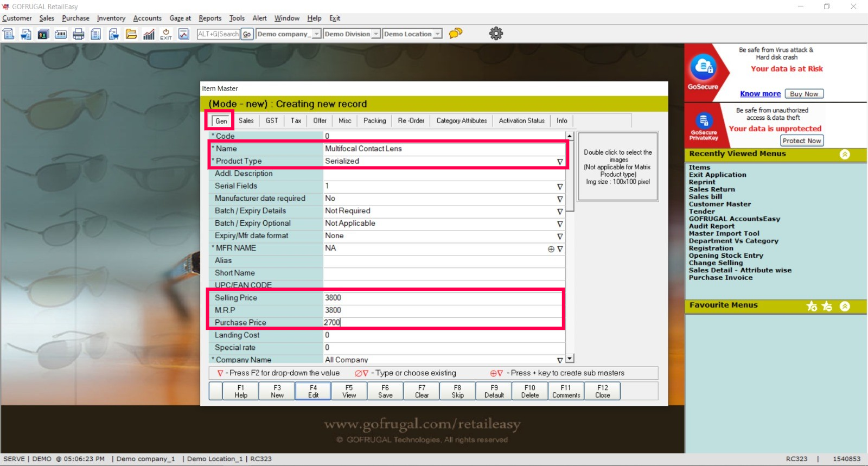The height and width of the screenshot is (466, 868).
Task: Click the printer icon in the toolbar
Action: pos(79,34)
